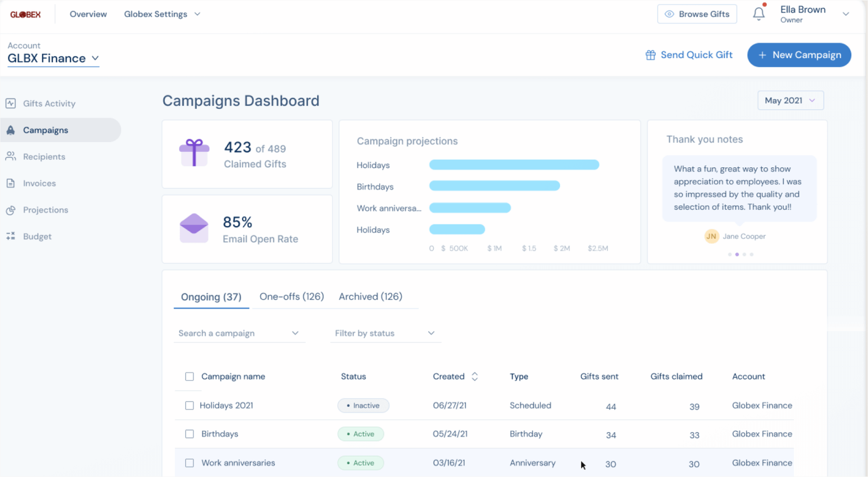
Task: Click the Gifts Activity chart icon
Action: (x=11, y=103)
